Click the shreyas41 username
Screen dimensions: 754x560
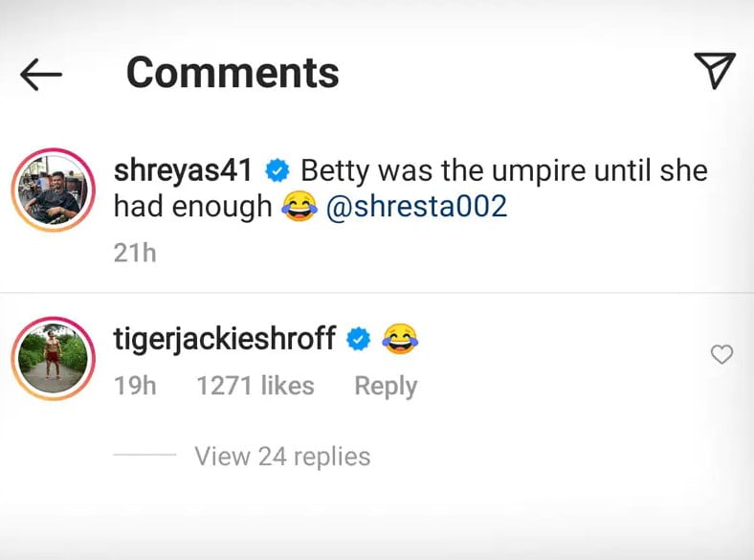click(x=182, y=171)
